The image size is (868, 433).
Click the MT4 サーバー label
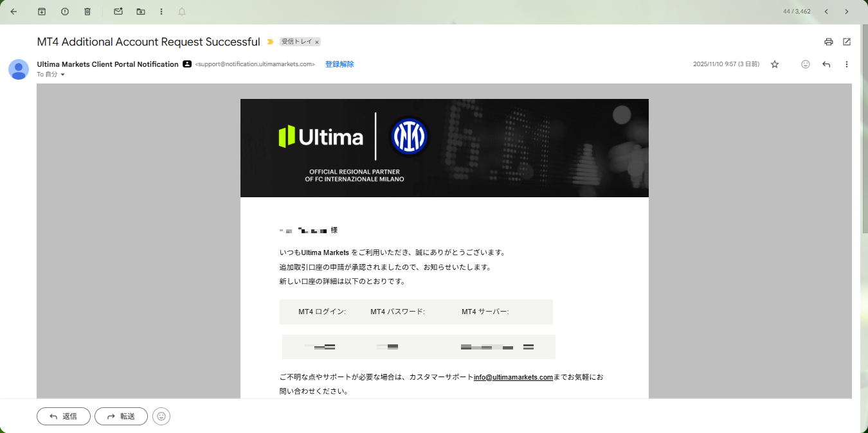tap(485, 312)
